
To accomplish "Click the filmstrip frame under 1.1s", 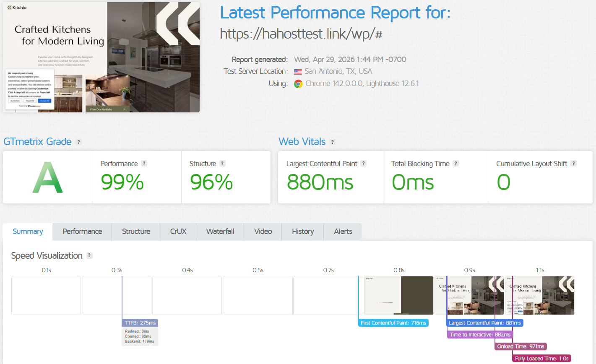I will (x=539, y=295).
